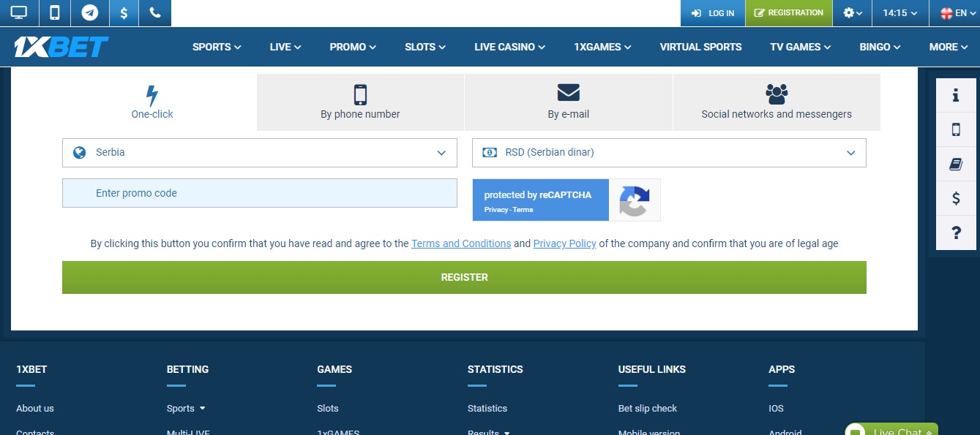Open the SPORTS menu
The height and width of the screenshot is (435, 980).
[217, 47]
